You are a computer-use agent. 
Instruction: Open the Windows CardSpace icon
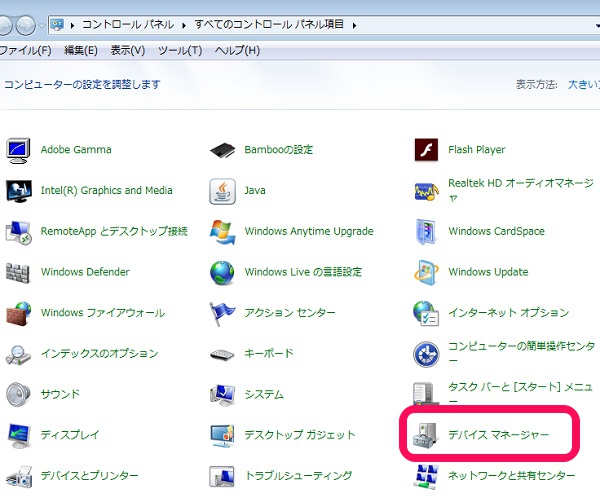tap(426, 231)
